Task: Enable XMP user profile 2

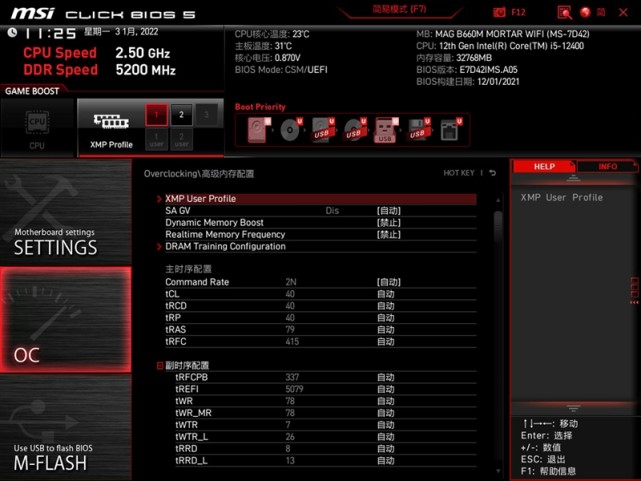Action: 182,139
